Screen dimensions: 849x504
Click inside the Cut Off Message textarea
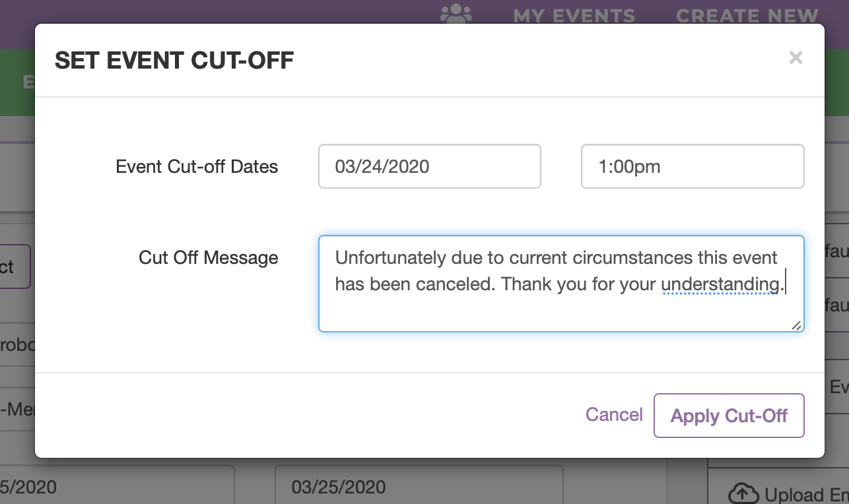coord(561,284)
